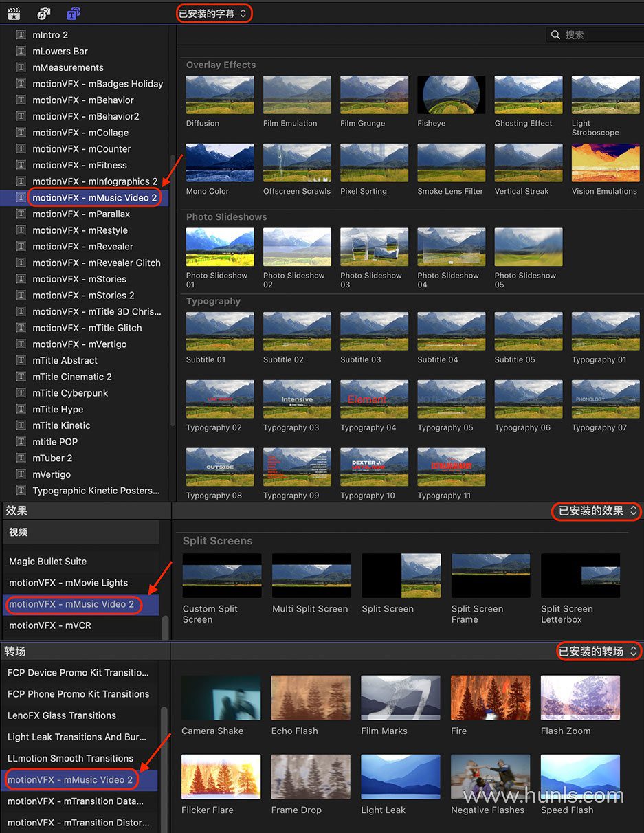Screen dimensions: 644x833
Task: Select the Mono Color thumbnail
Action: pos(220,163)
